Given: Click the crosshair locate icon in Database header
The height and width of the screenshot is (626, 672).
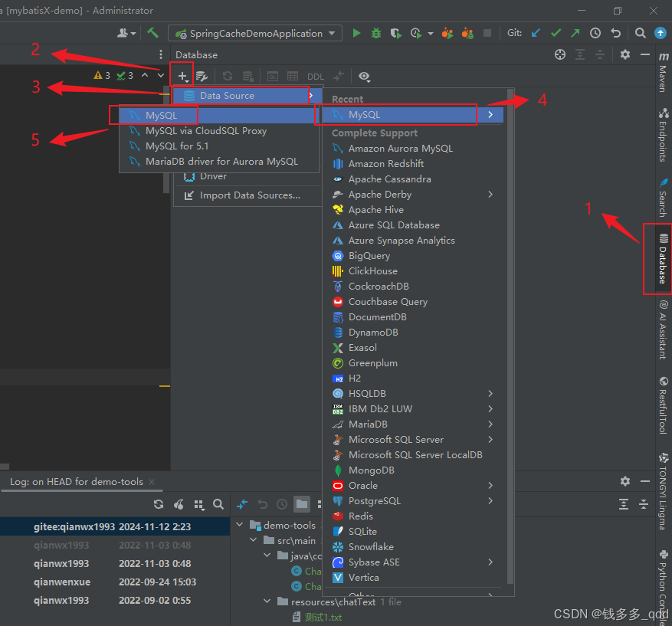Looking at the screenshot, I should pyautogui.click(x=559, y=54).
